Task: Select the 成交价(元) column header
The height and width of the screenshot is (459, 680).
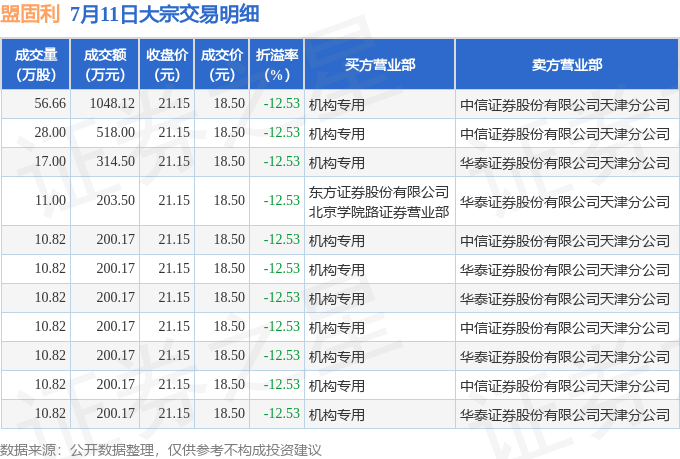Action: (x=222, y=64)
